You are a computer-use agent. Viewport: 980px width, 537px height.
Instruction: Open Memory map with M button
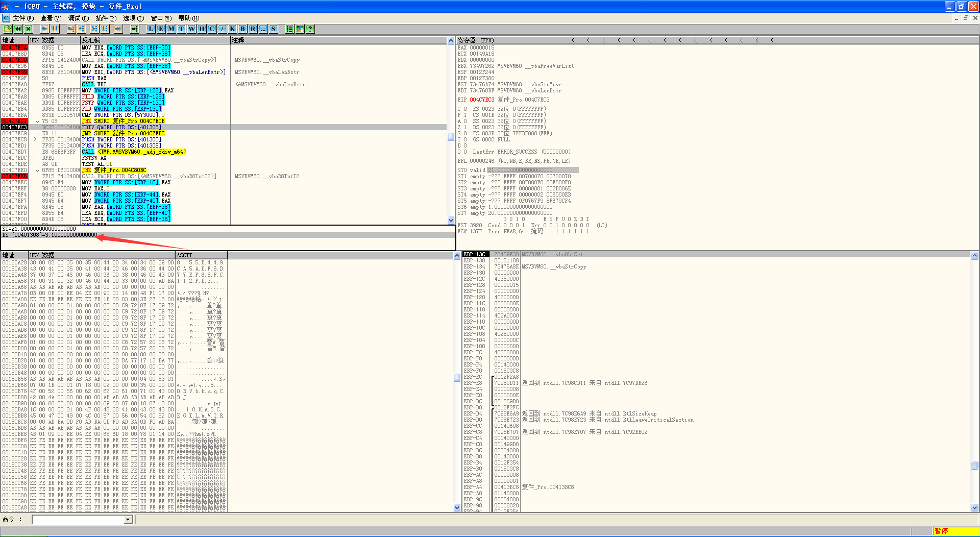point(171,29)
